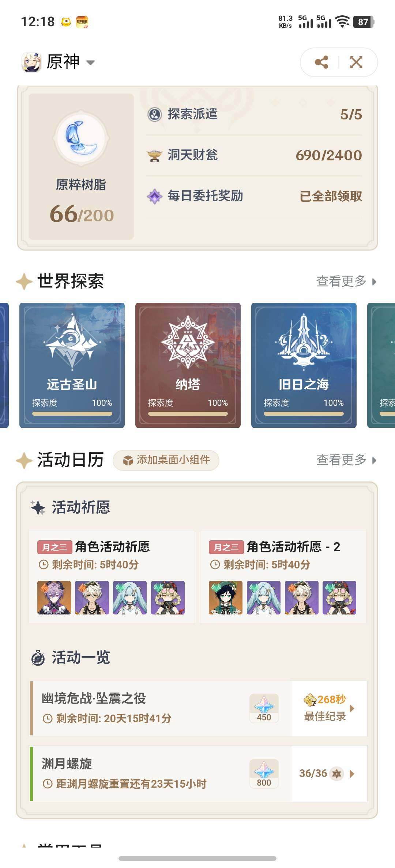Tap the 36/36 star progress arrow
Image resolution: width=395 pixels, height=868 pixels.
point(352,774)
